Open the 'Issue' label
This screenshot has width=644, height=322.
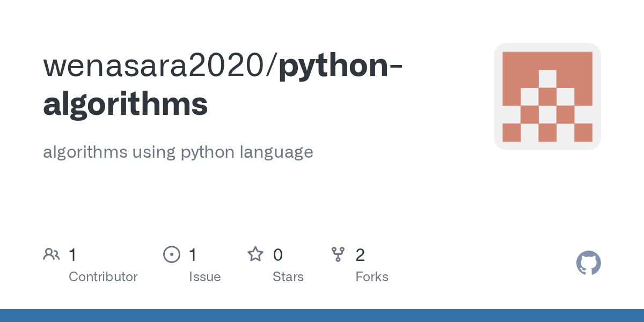click(204, 277)
